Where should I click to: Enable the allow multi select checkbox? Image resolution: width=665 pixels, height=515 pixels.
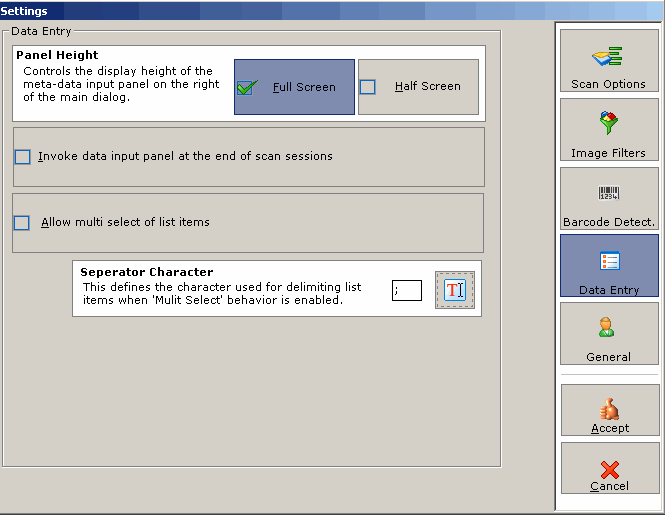pos(22,223)
